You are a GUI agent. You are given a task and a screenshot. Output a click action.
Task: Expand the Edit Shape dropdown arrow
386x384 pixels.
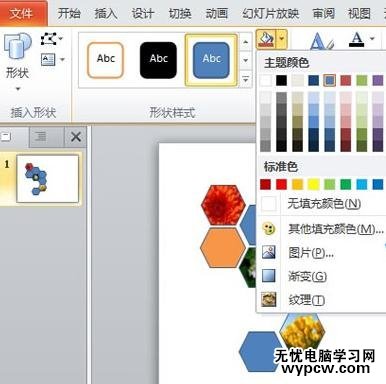(x=61, y=39)
